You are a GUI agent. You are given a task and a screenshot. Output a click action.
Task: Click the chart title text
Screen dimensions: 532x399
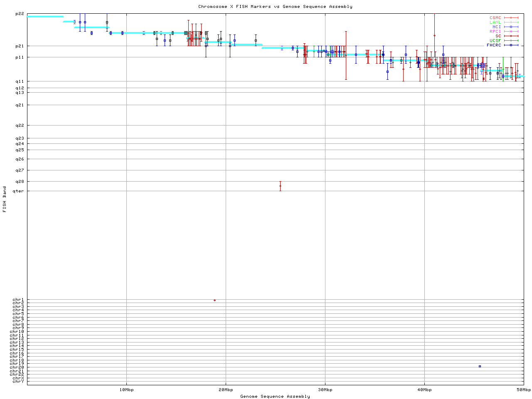(275, 7)
